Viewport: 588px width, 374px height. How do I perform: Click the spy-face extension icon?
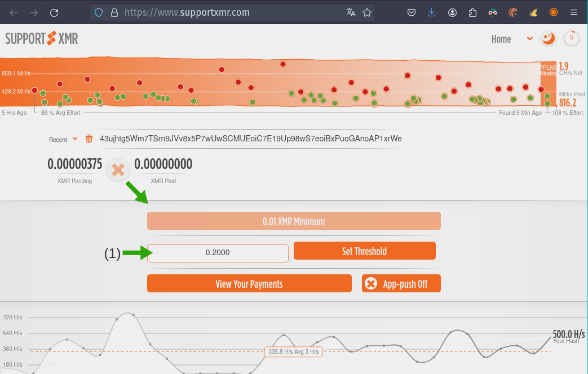(x=493, y=13)
